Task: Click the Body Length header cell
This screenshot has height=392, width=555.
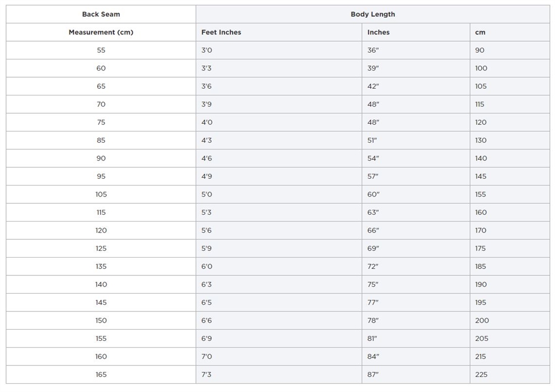Action: [x=372, y=14]
